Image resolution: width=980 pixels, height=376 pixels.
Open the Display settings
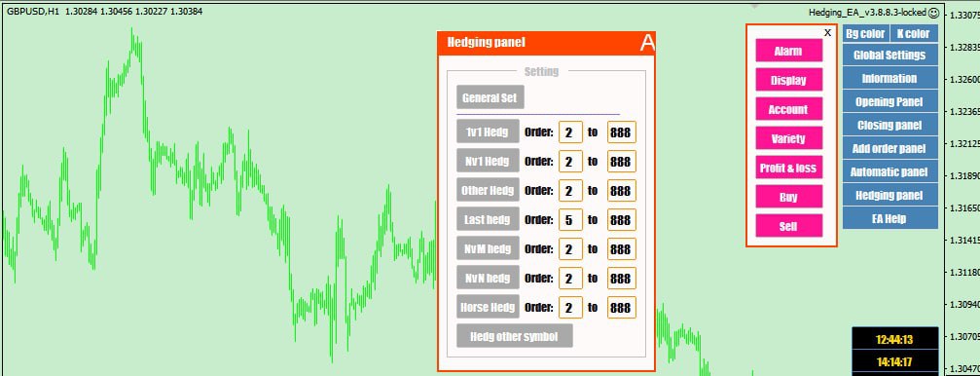point(788,80)
